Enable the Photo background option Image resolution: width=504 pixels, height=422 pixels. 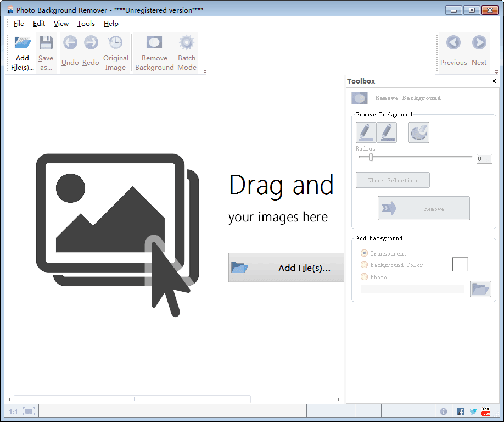(363, 277)
